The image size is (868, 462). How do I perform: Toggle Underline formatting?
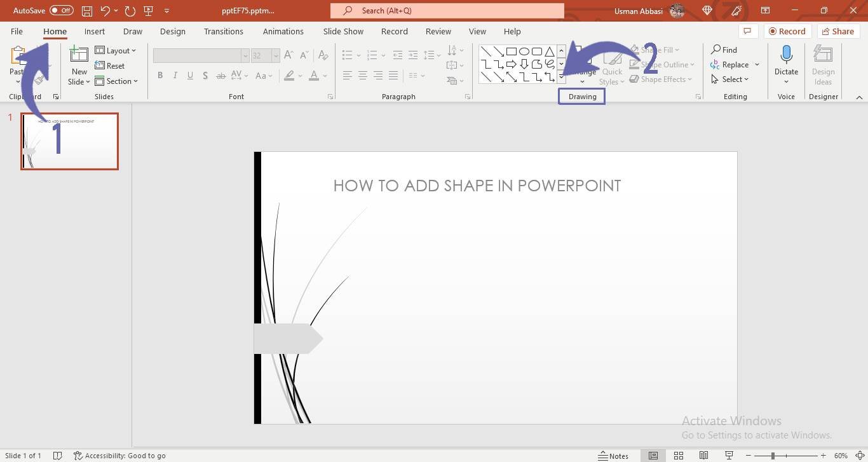(x=191, y=76)
